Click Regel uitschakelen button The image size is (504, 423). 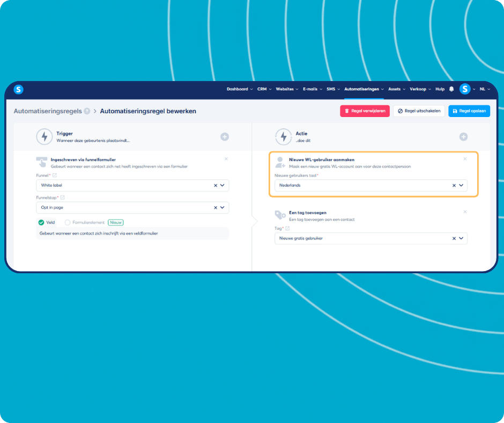(x=419, y=111)
